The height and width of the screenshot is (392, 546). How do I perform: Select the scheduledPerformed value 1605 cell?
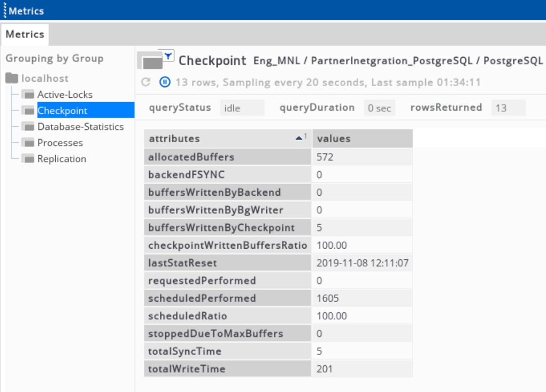coord(362,298)
